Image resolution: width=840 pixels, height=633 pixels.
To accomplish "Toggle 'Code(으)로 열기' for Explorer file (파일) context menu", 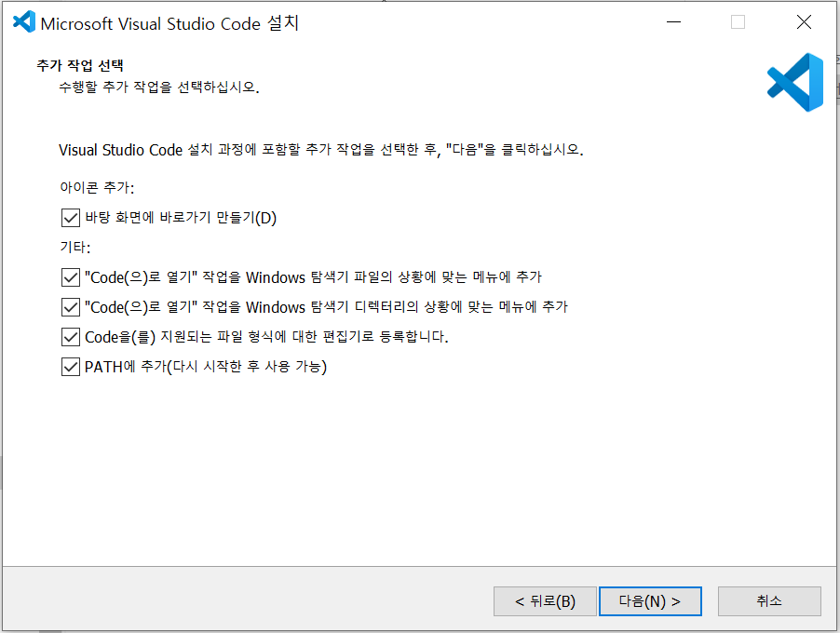I will (x=71, y=277).
